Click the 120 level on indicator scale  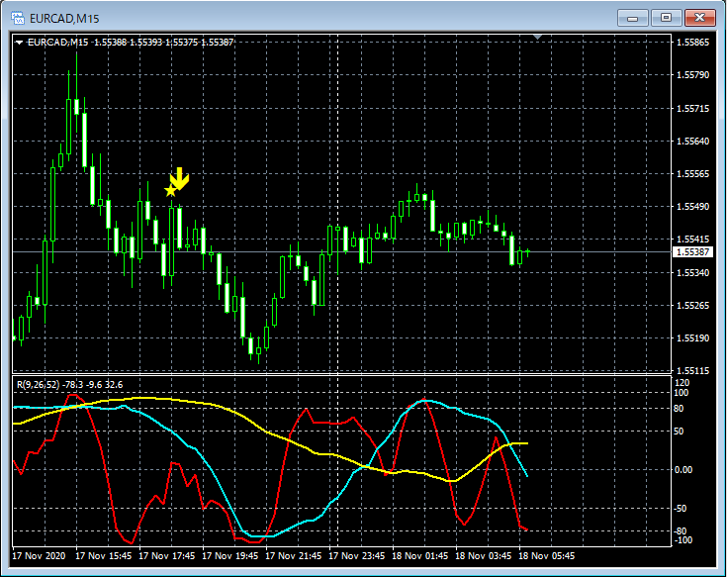coord(682,383)
